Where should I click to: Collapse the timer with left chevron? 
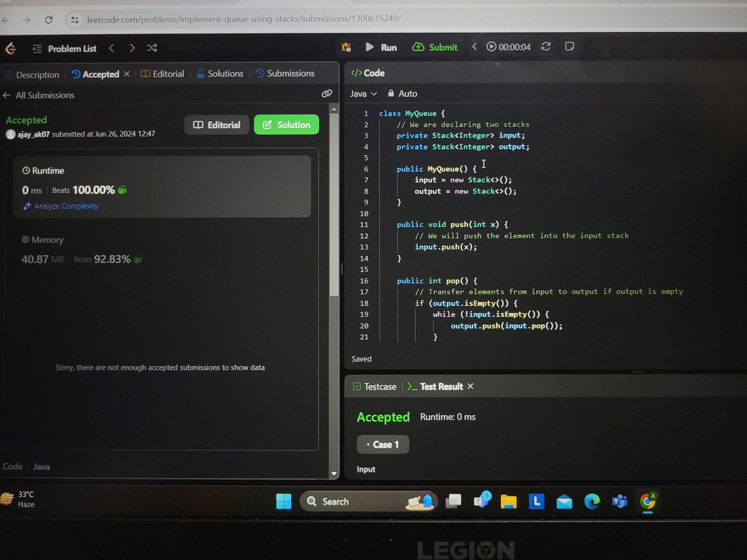click(x=474, y=47)
